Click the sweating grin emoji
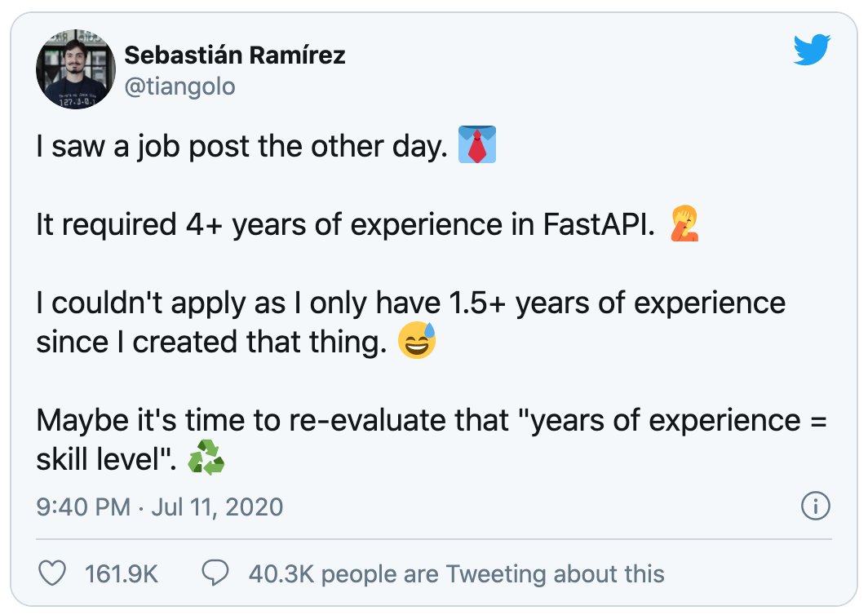The width and height of the screenshot is (868, 615). coord(417,342)
